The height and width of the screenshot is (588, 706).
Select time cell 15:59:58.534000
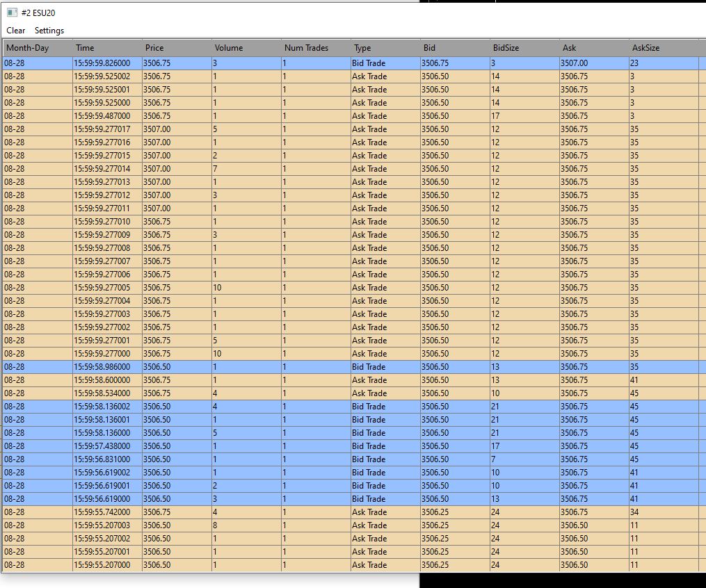point(106,393)
